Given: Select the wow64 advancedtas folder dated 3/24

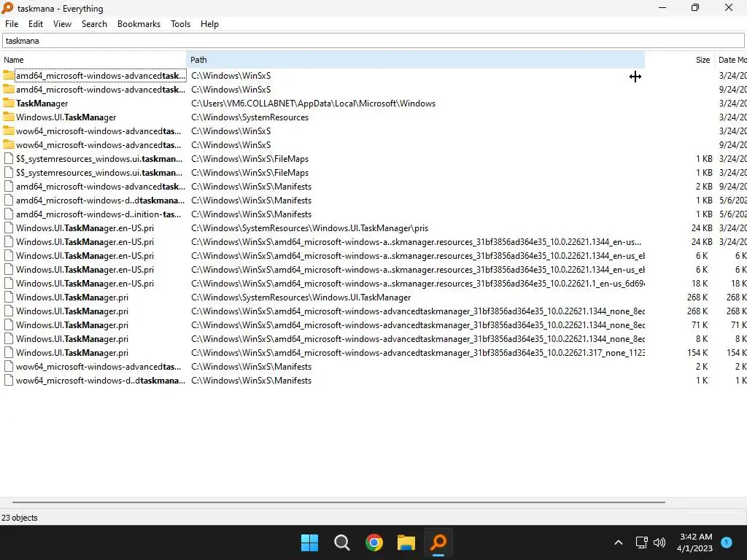Looking at the screenshot, I should [98, 131].
